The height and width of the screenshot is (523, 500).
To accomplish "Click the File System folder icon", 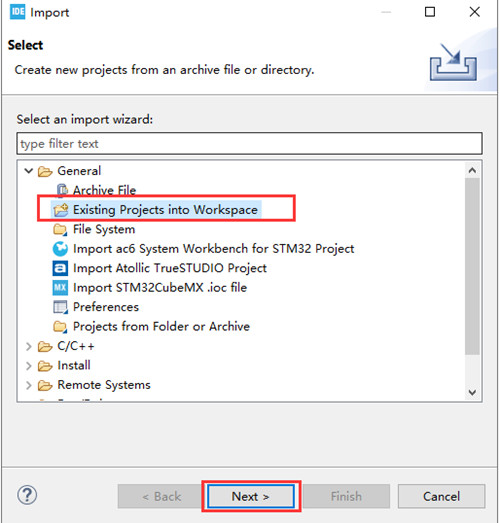I will 60,229.
